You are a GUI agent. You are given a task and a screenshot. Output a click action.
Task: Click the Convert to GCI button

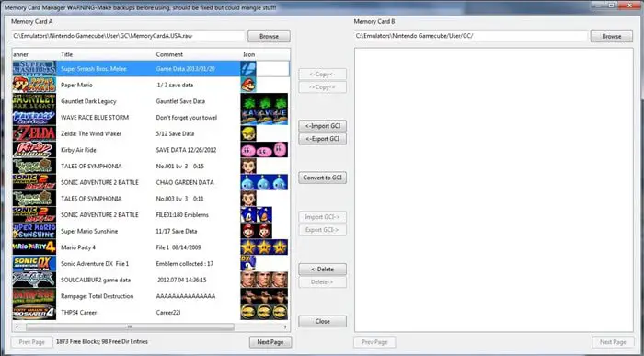(x=322, y=178)
